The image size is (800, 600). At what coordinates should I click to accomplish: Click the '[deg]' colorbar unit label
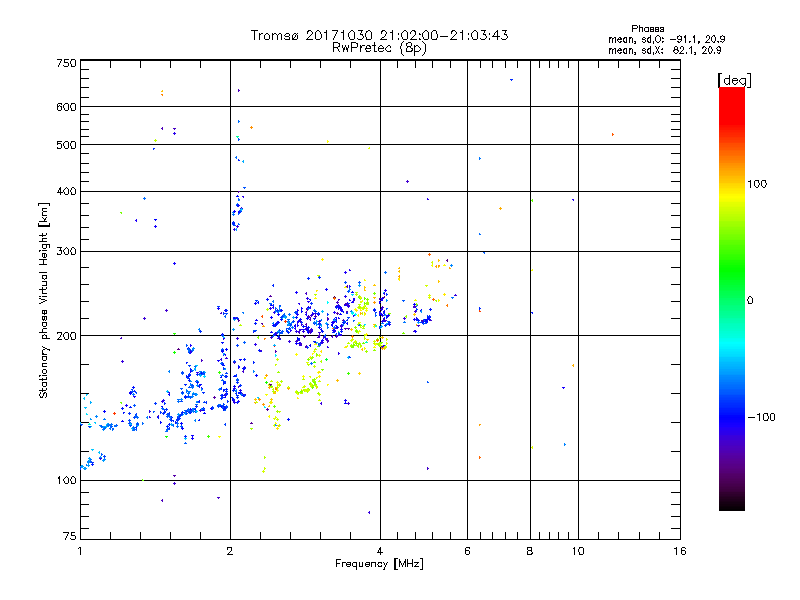[734, 80]
